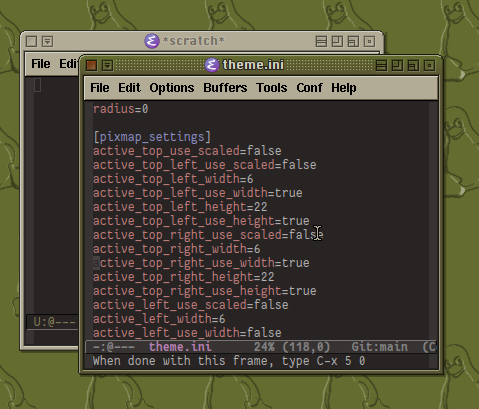Open the Buffers menu
479x409 pixels.
click(x=225, y=88)
